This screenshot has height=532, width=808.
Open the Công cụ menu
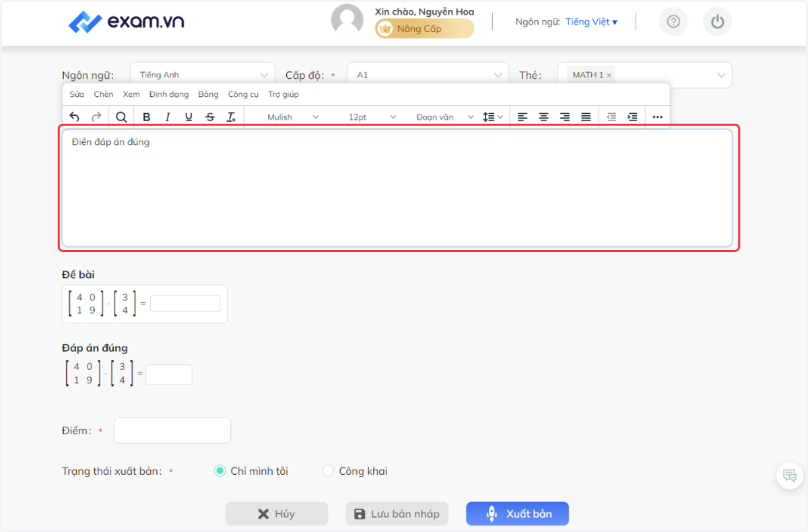coord(243,94)
